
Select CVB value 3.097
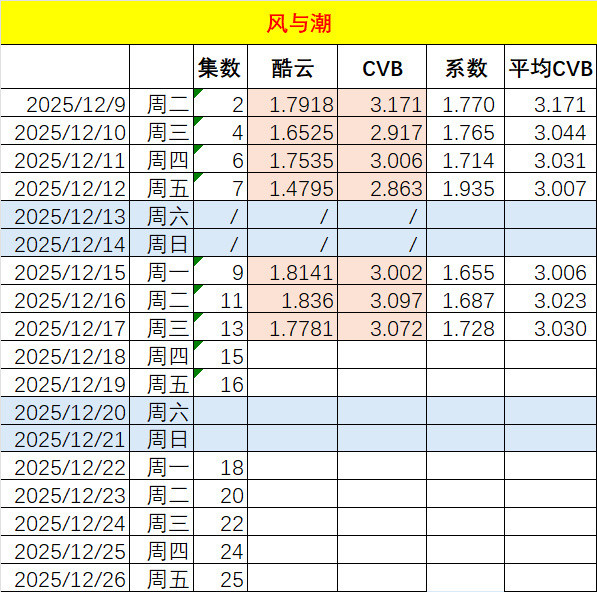(x=382, y=299)
